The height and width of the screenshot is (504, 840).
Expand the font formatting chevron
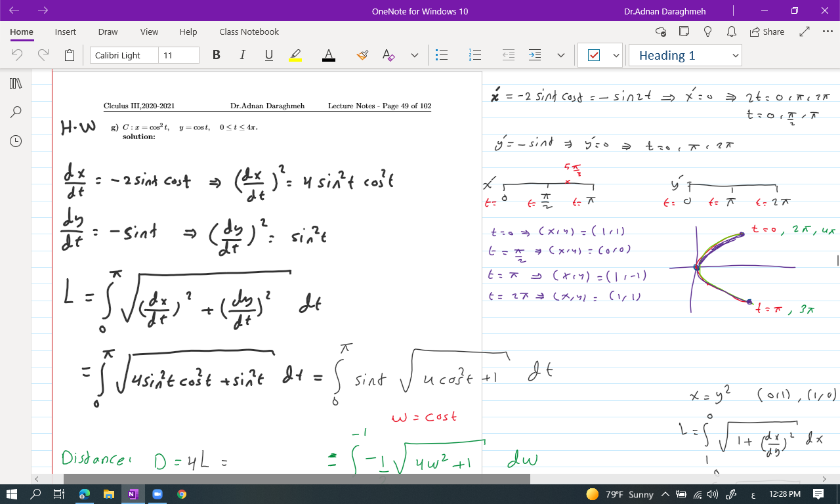click(x=415, y=55)
